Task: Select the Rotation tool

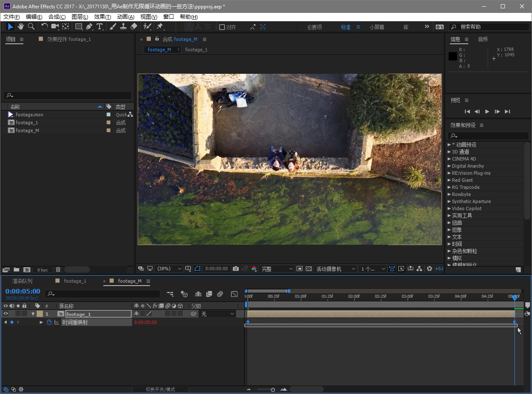Action: tap(44, 27)
